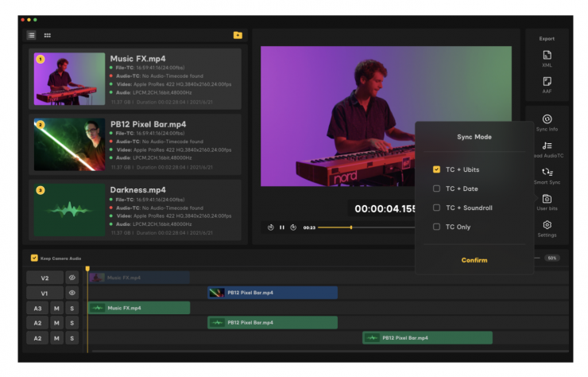Open the Settings gear
588x377 pixels.
pyautogui.click(x=547, y=229)
